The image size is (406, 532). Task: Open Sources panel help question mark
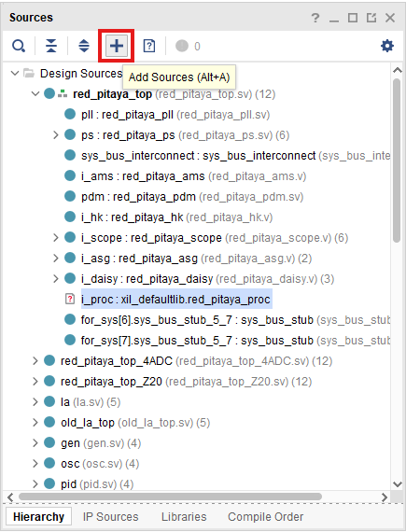point(315,18)
